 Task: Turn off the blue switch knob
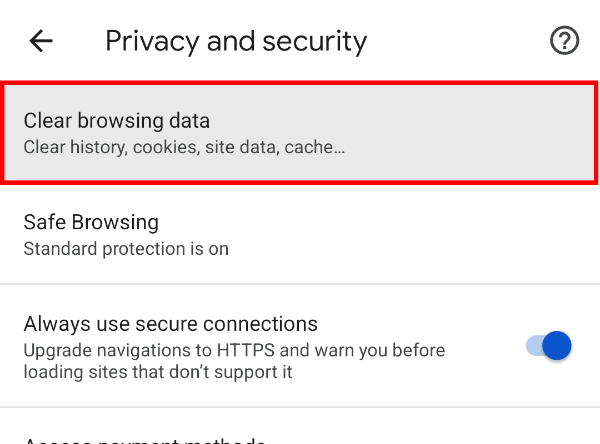coord(556,347)
